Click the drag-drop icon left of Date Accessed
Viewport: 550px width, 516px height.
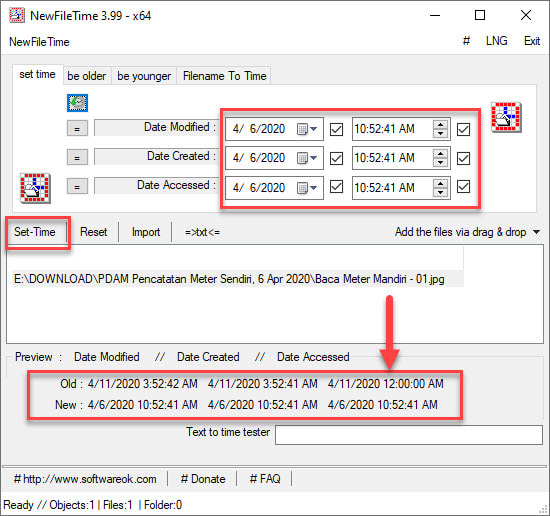coord(35,188)
